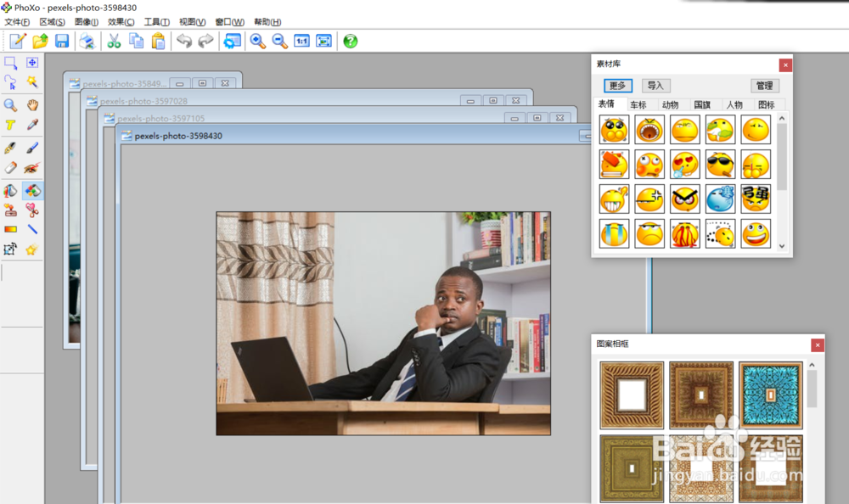This screenshot has width=849, height=504.
Task: Choose the turquoise blue picture frame
Action: coord(771,395)
